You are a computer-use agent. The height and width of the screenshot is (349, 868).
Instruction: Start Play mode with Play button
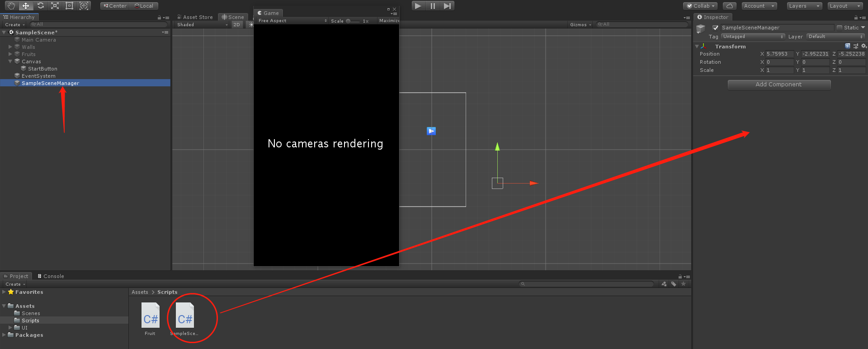[x=418, y=6]
